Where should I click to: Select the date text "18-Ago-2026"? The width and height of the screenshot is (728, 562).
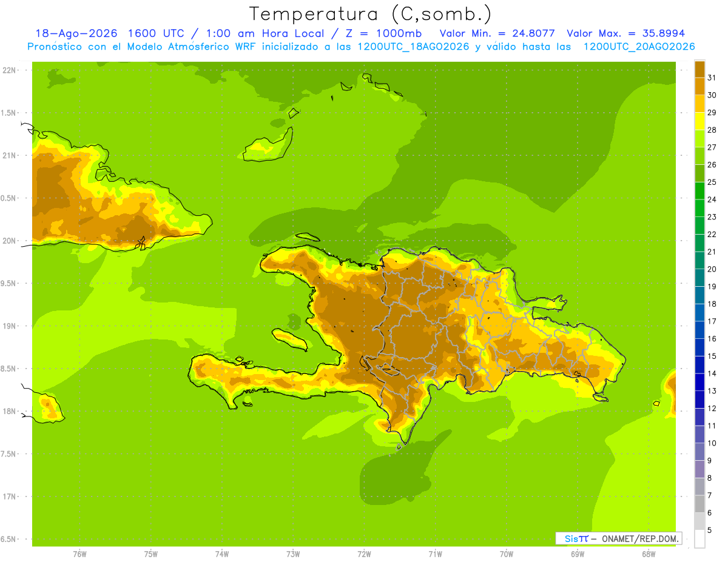click(x=76, y=33)
